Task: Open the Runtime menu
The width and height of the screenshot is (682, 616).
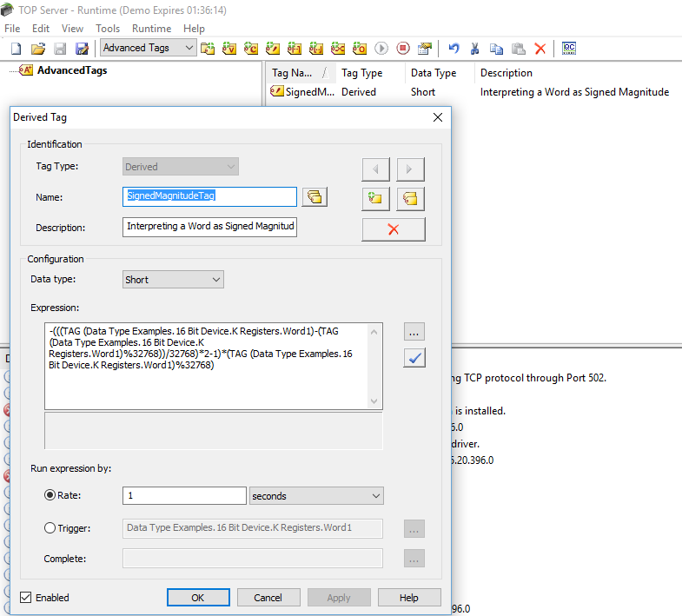Action: 151,29
